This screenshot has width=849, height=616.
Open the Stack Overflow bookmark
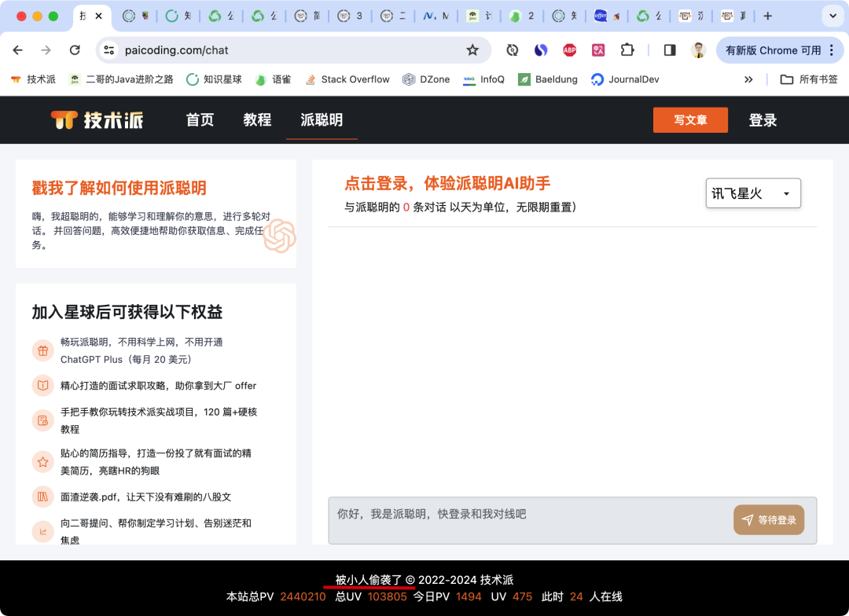(347, 79)
